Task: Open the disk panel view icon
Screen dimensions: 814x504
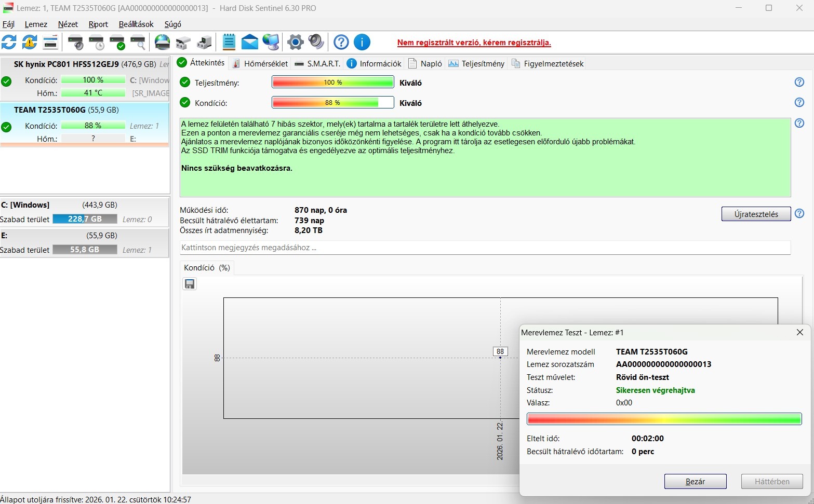Action: [x=50, y=42]
